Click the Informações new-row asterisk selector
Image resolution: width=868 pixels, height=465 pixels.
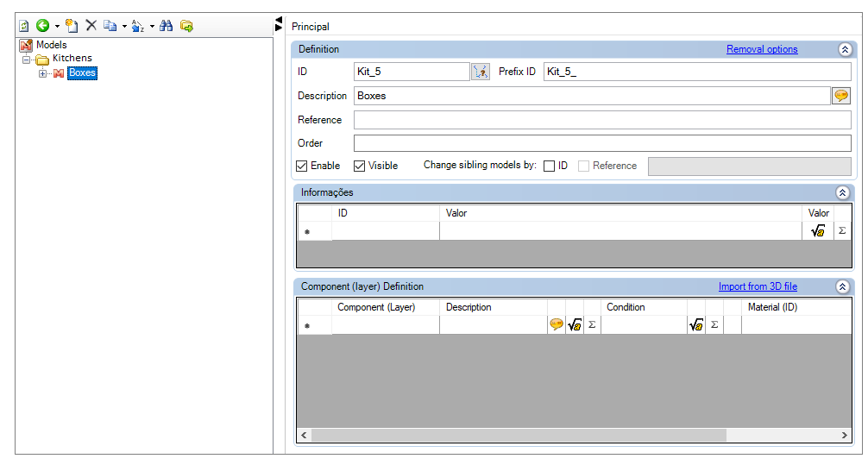(x=314, y=231)
